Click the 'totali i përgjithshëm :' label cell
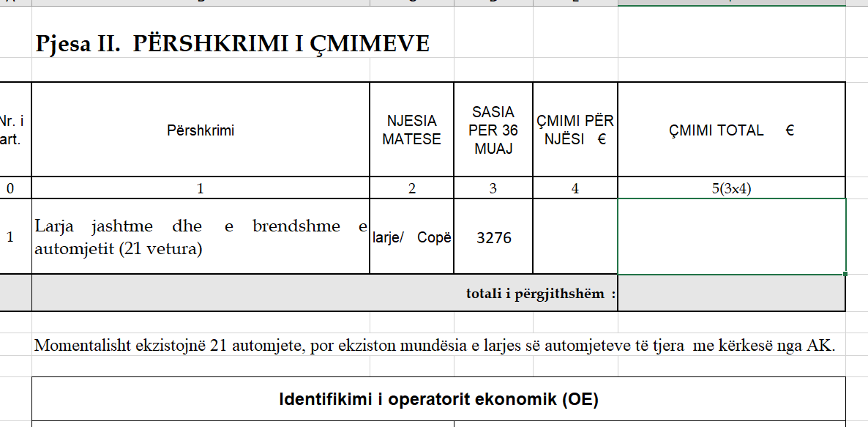This screenshot has height=427, width=868. click(x=324, y=293)
